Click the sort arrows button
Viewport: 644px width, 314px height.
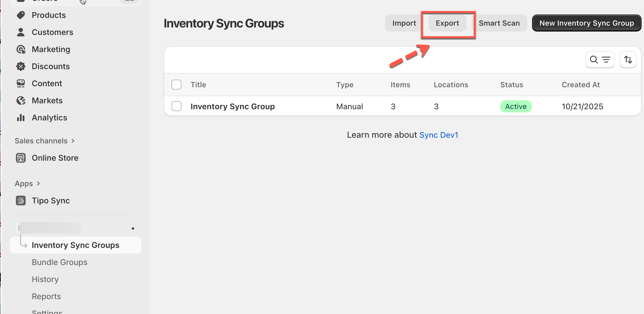[628, 60]
